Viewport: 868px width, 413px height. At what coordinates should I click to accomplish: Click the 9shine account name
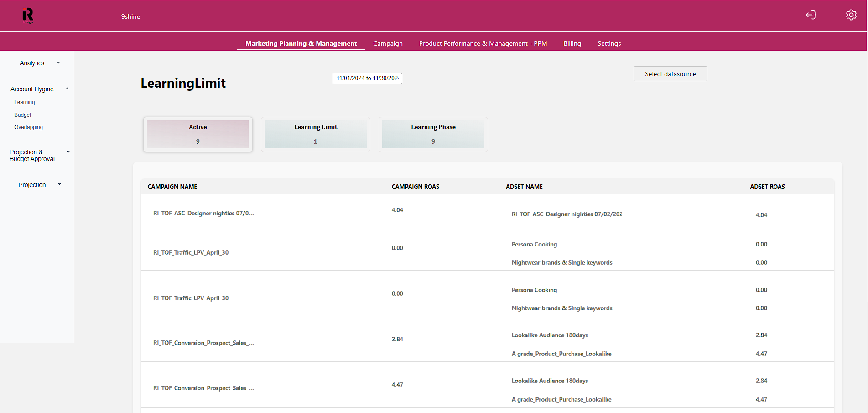pyautogui.click(x=130, y=16)
